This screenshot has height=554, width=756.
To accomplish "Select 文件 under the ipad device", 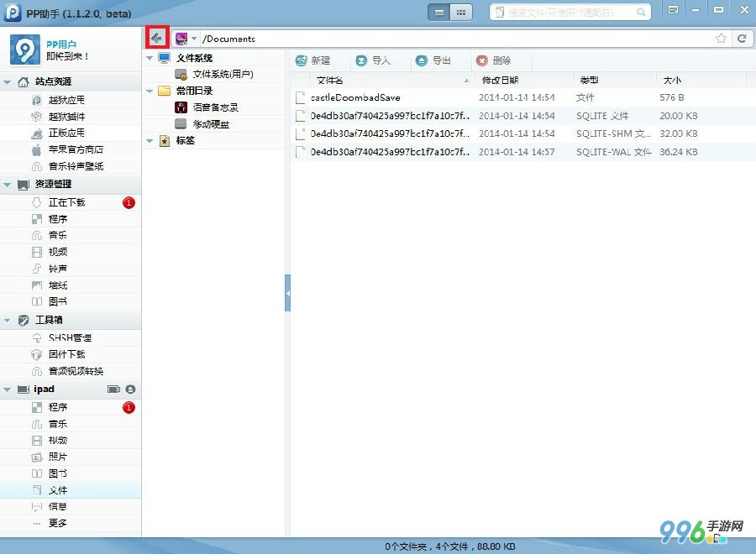I will pos(71,490).
